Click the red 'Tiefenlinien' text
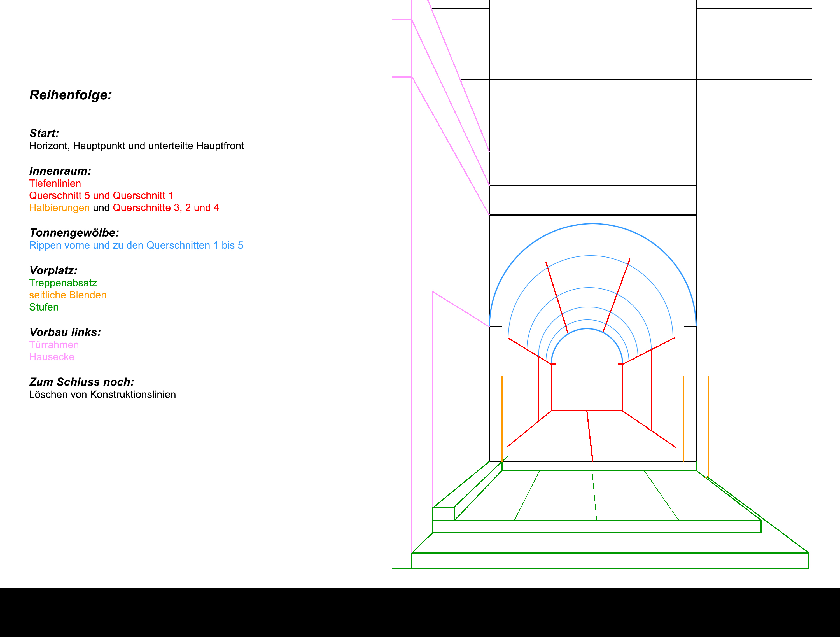840x637 pixels. click(55, 183)
